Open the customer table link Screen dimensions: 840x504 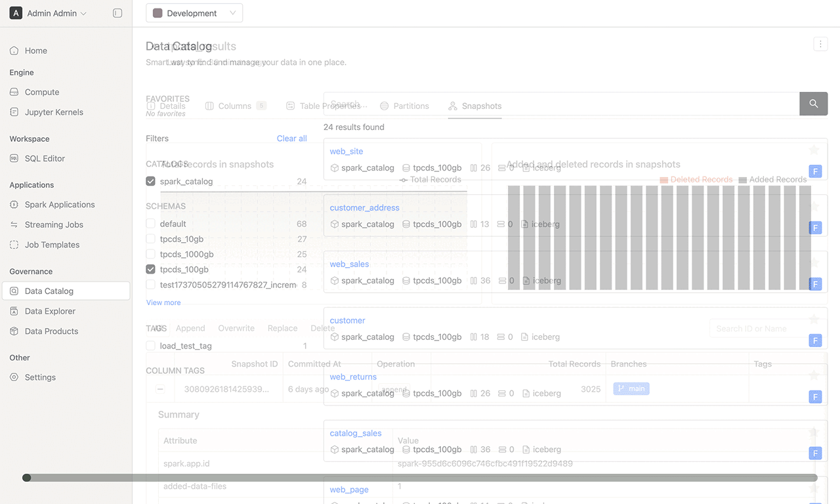tap(347, 320)
